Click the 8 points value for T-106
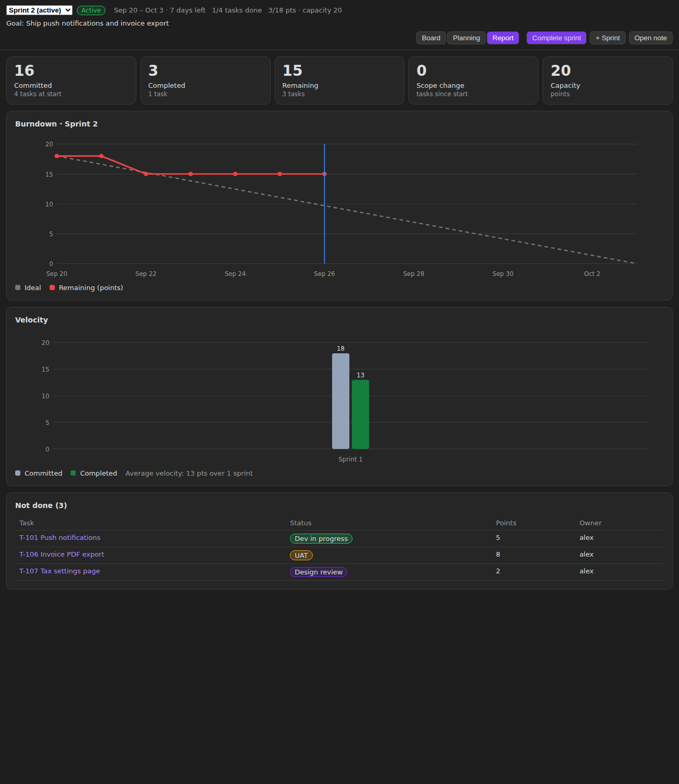This screenshot has height=784, width=679. (x=498, y=555)
